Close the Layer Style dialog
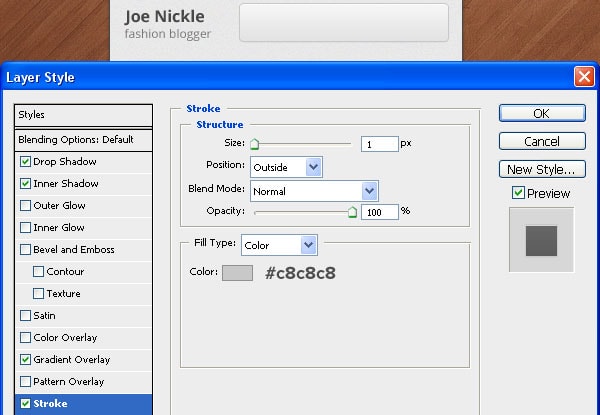The image size is (600, 415). (584, 76)
